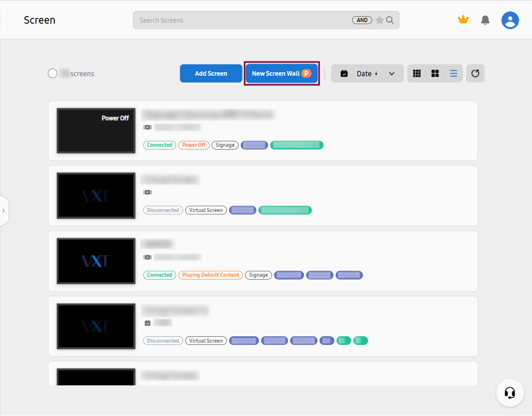Screen dimensions: 532x416
Task: Open the Power Off screen thumbnail
Action: [x=96, y=131]
